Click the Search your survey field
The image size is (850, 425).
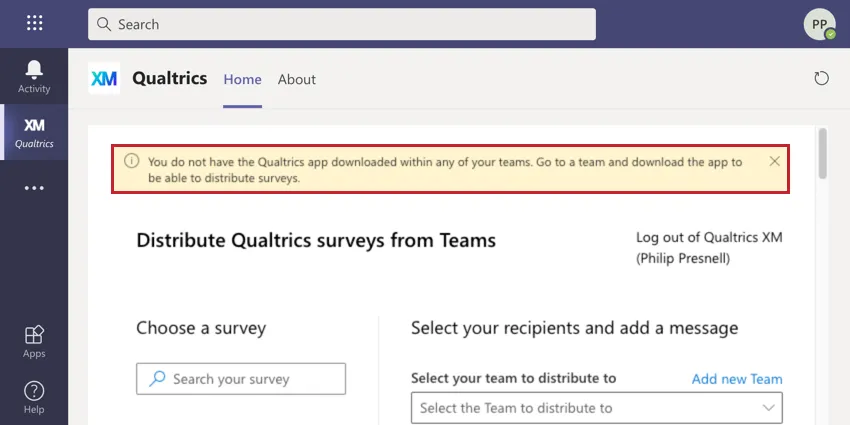pyautogui.click(x=250, y=379)
